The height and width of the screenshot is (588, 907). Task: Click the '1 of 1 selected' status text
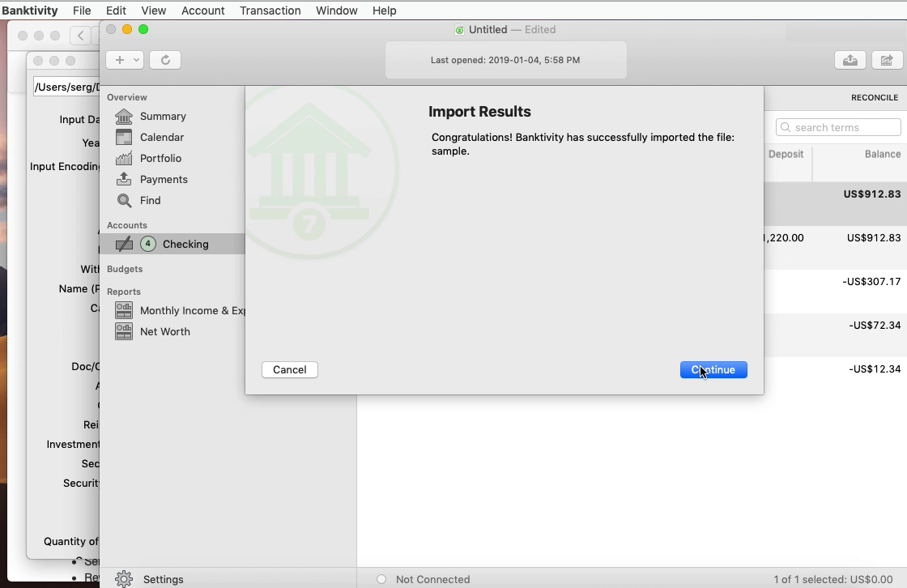click(833, 579)
